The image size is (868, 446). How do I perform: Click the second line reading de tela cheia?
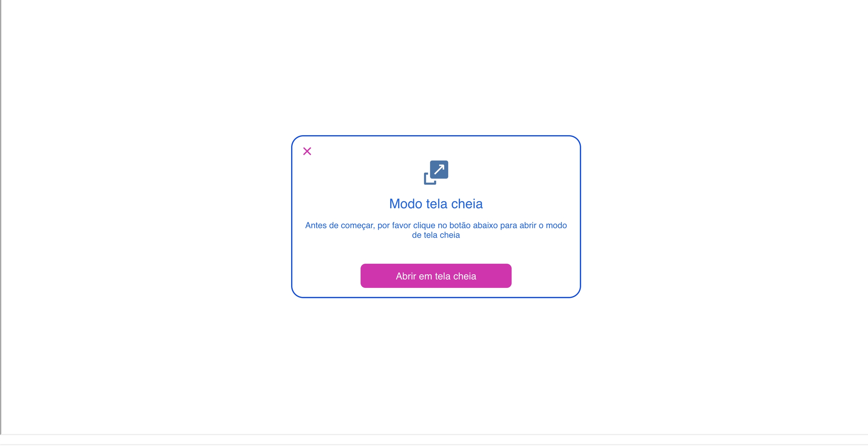pyautogui.click(x=436, y=235)
